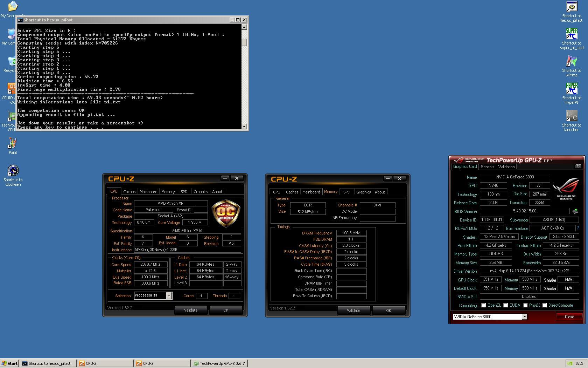This screenshot has height=368, width=588.
Task: Click the console scrollbar down arrow
Action: point(244,127)
